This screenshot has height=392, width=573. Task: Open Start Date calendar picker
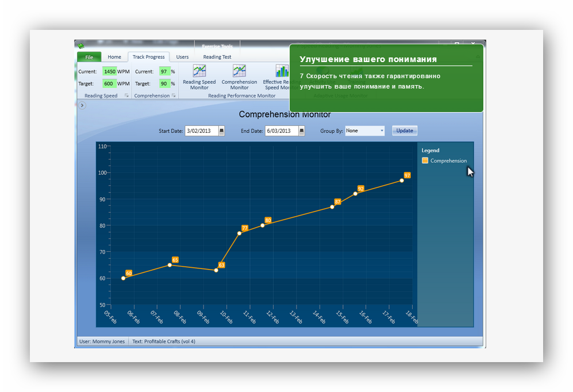click(221, 131)
